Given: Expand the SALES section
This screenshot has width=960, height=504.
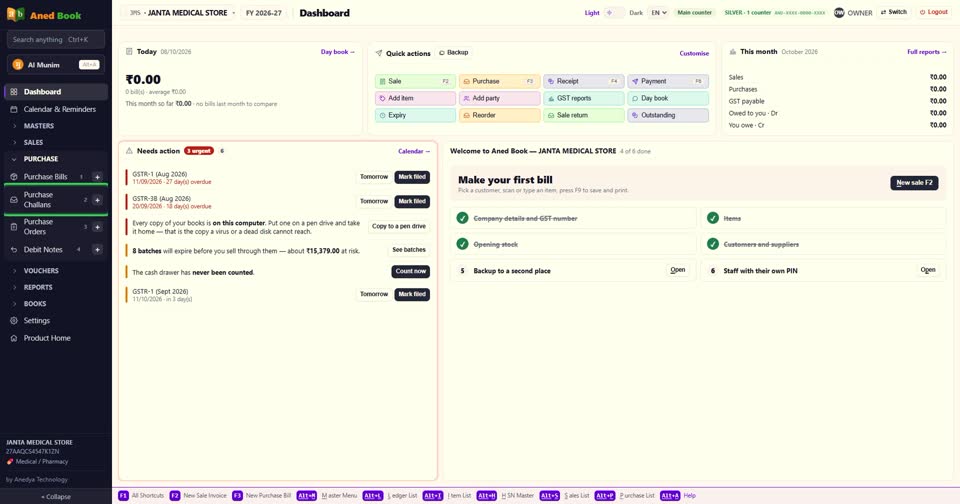Looking at the screenshot, I should (x=55, y=142).
